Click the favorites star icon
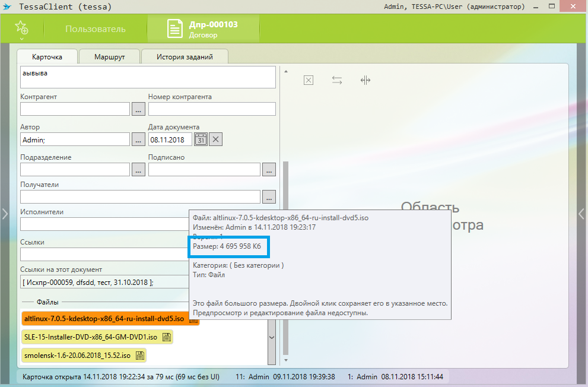 21,27
